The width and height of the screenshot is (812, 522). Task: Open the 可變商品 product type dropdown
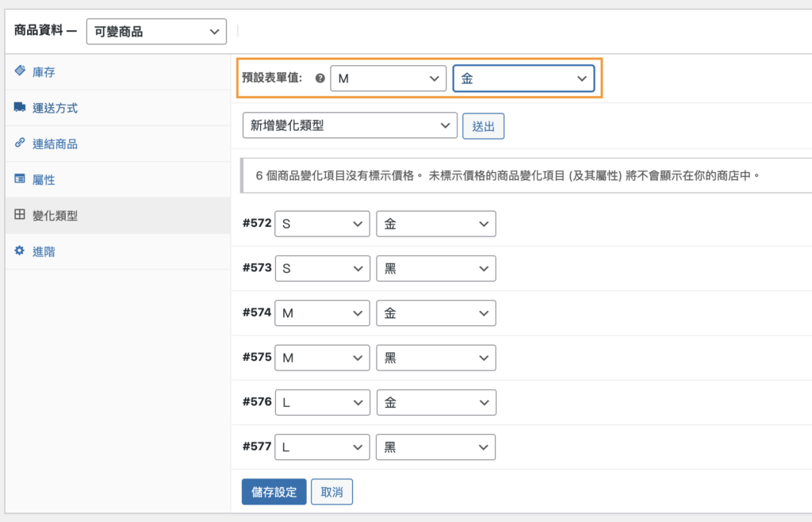point(156,31)
